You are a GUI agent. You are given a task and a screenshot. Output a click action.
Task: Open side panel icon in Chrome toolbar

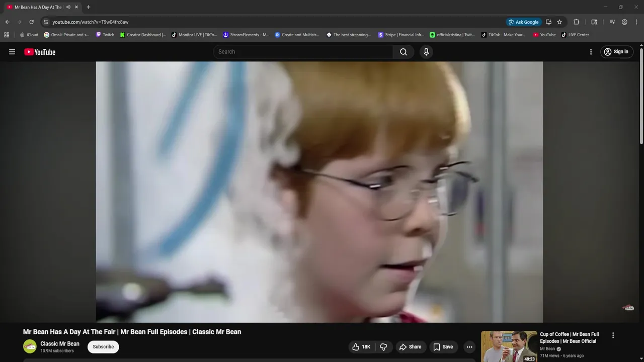pyautogui.click(x=594, y=22)
